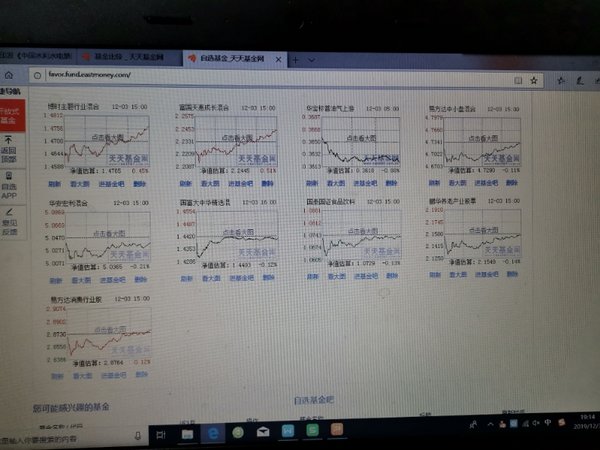Open the 富国天惠成长混合 fund chart
Screen dimensions: 600x450
pos(236,142)
